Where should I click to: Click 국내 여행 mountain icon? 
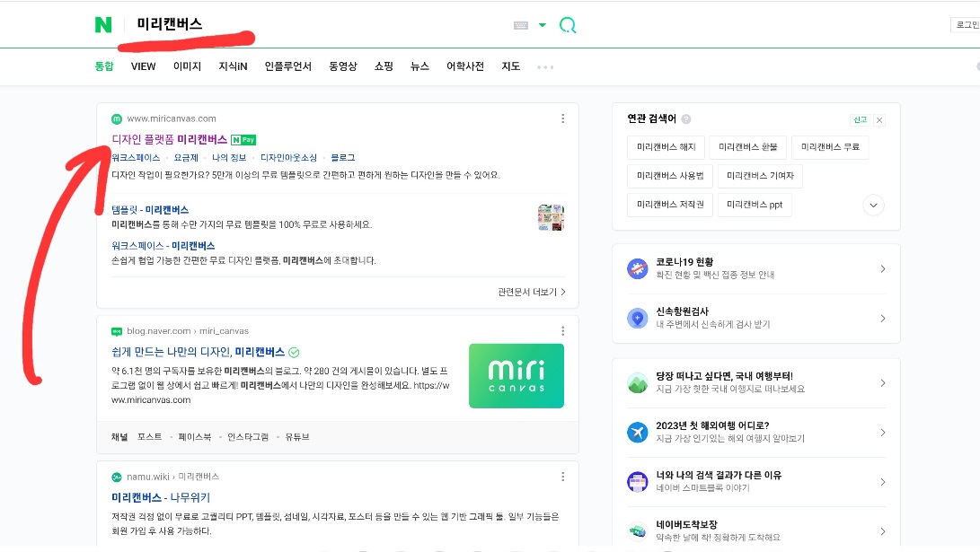[x=638, y=382]
